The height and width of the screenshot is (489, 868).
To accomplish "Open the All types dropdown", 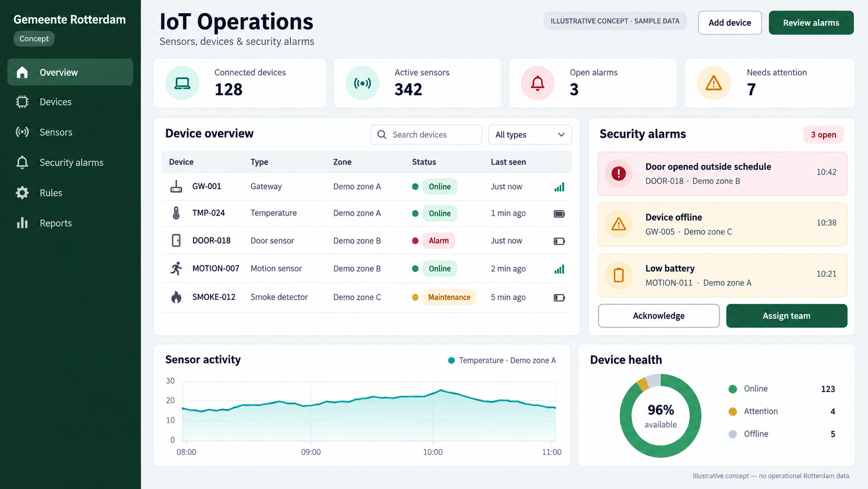I will 530,135.
